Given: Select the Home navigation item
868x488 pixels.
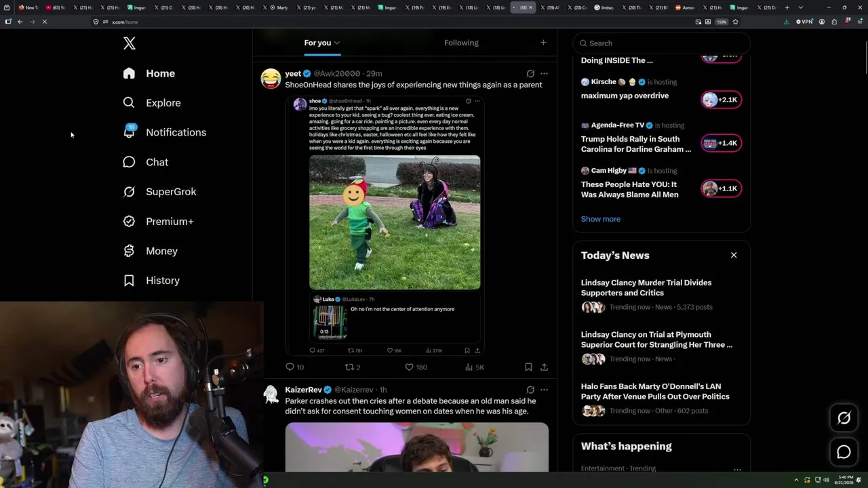Looking at the screenshot, I should [x=149, y=73].
